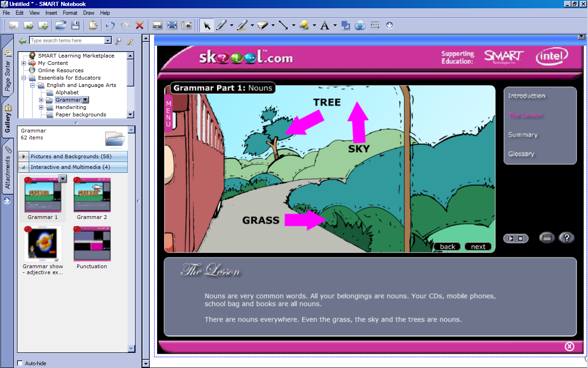Open the Draw menu
The width and height of the screenshot is (588, 368).
click(89, 13)
